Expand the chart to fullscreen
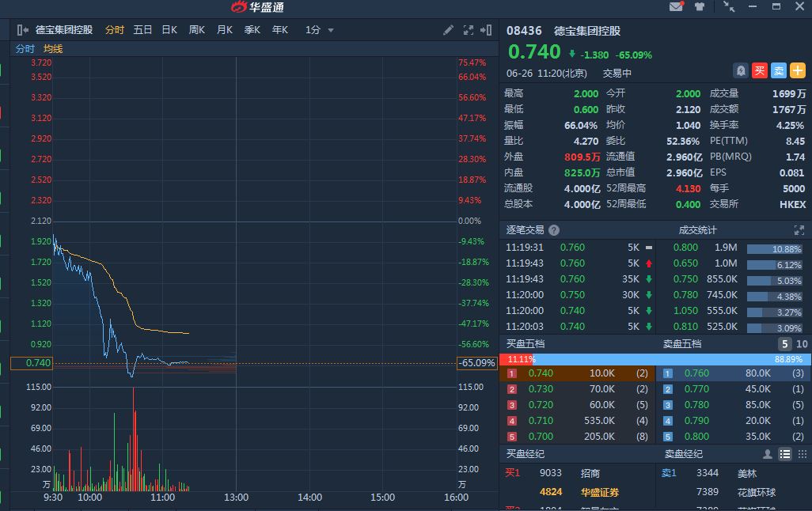812x511 pixels. (x=469, y=30)
